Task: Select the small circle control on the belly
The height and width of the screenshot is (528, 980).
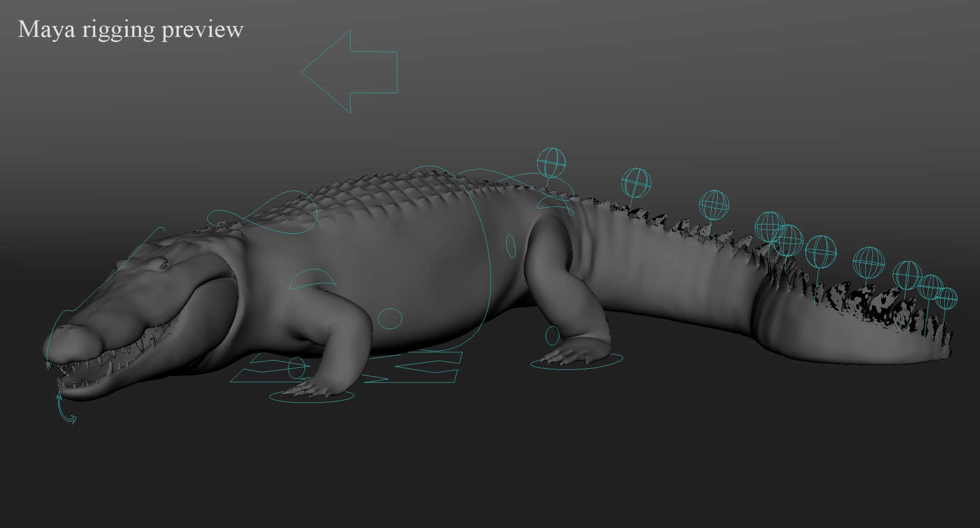Action: [390, 318]
